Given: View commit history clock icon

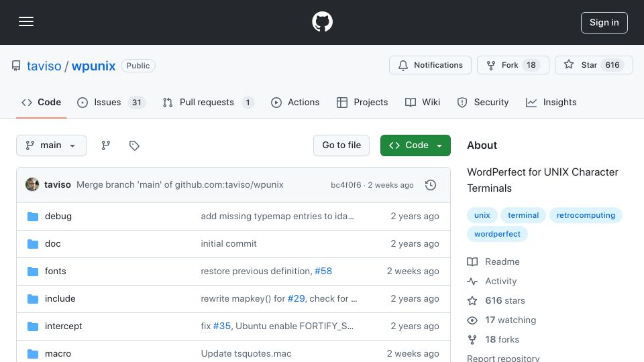Looking at the screenshot, I should pyautogui.click(x=431, y=185).
